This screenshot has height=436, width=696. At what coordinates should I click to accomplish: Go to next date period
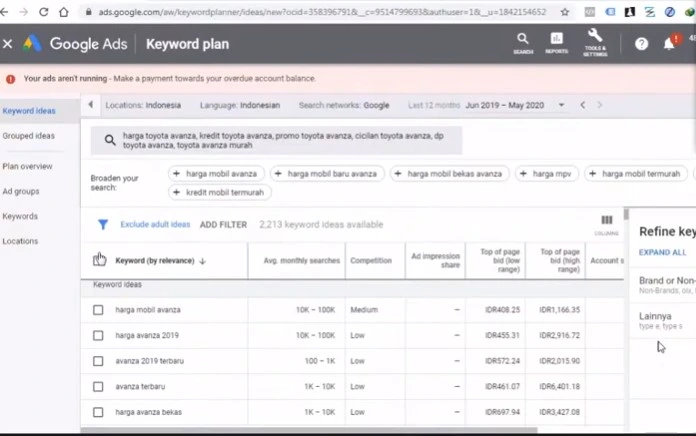(x=600, y=105)
